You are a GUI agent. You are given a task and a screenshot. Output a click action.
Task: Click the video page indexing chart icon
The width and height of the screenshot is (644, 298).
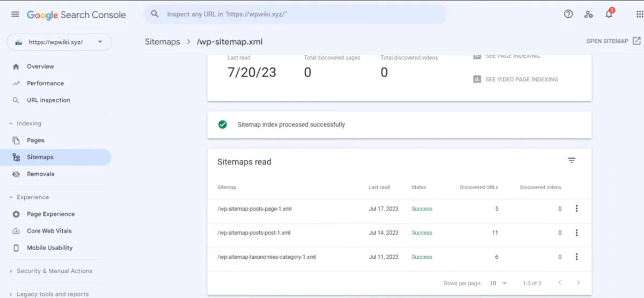point(477,79)
